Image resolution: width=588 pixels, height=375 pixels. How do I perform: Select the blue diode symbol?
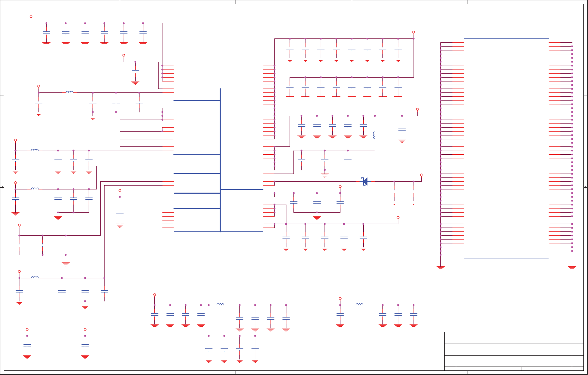(365, 181)
